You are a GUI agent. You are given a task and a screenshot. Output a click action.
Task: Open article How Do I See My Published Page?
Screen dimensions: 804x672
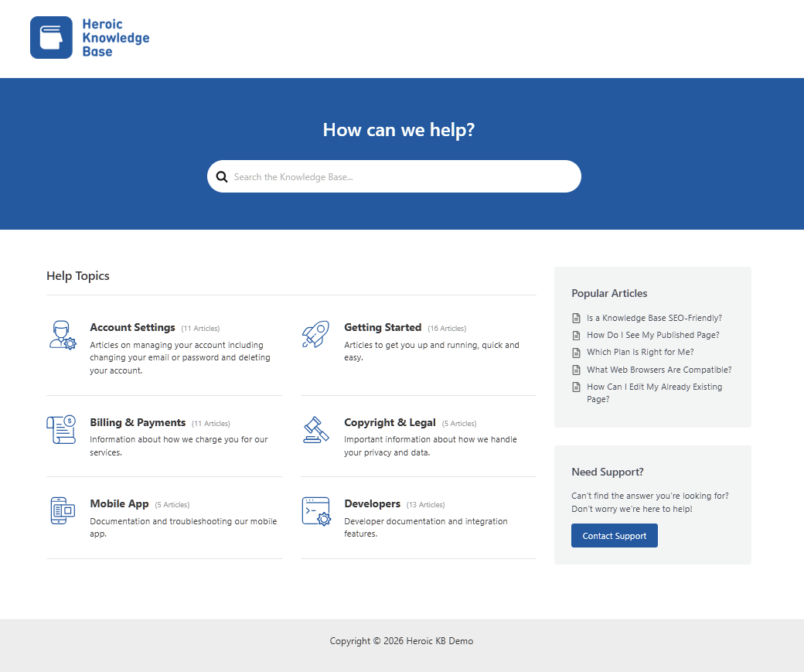click(x=652, y=335)
